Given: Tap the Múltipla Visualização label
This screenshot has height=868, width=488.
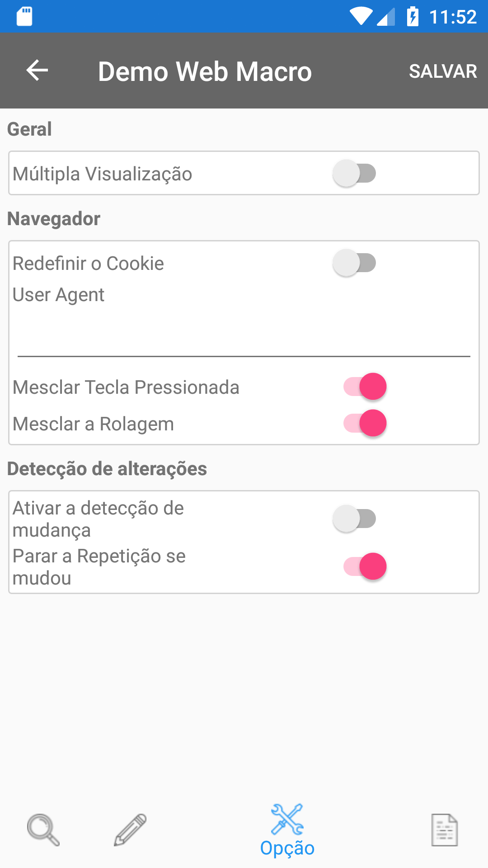Looking at the screenshot, I should point(103,174).
